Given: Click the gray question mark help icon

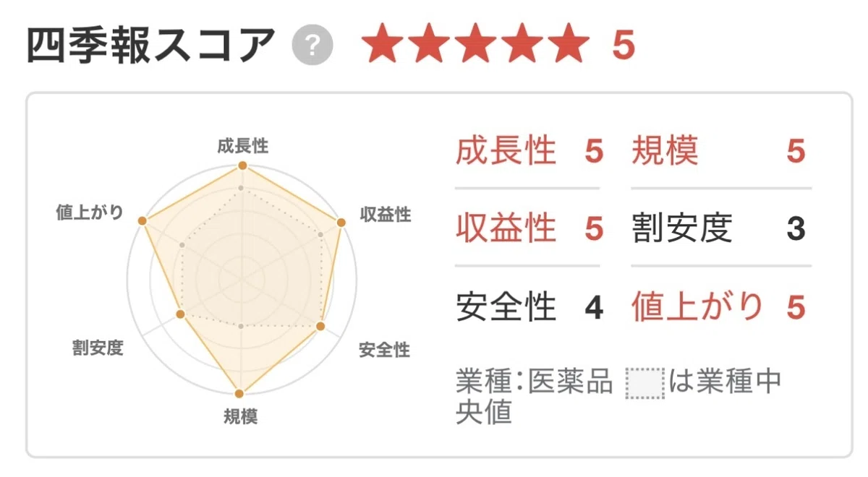Looking at the screenshot, I should point(312,48).
